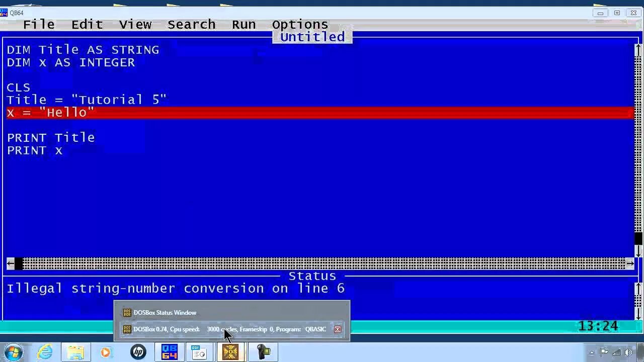Open the File menu

pos(39,24)
